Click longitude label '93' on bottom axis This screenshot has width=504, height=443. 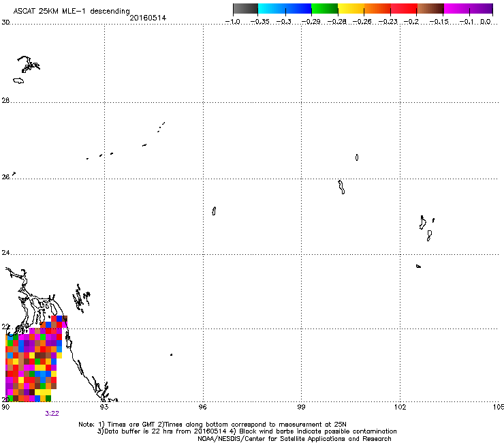coord(104,407)
